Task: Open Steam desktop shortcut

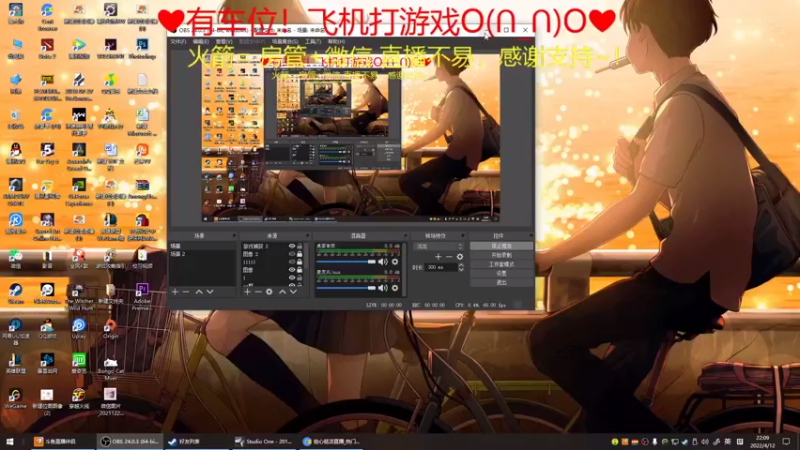Action: click(15, 293)
